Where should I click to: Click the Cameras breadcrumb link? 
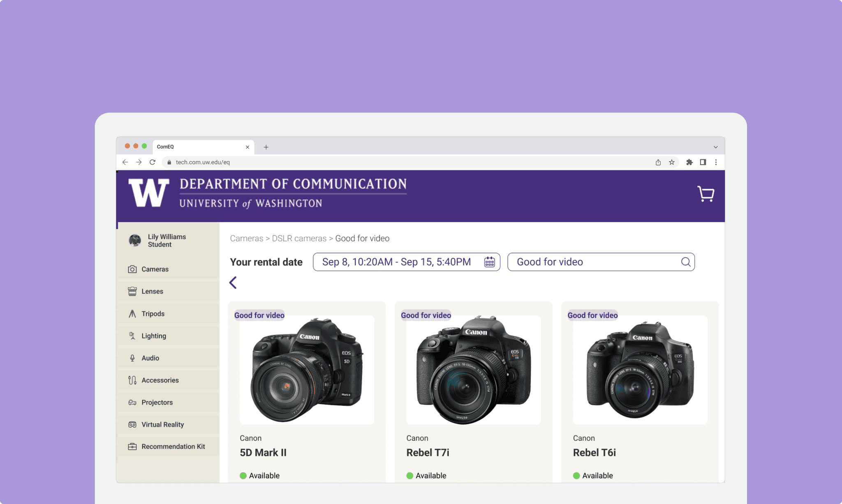pos(246,239)
